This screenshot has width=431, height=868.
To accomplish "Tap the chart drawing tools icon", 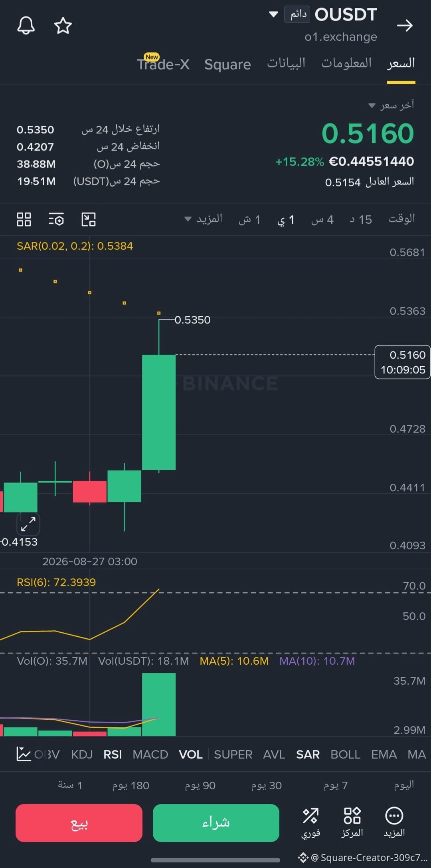I will 89,219.
